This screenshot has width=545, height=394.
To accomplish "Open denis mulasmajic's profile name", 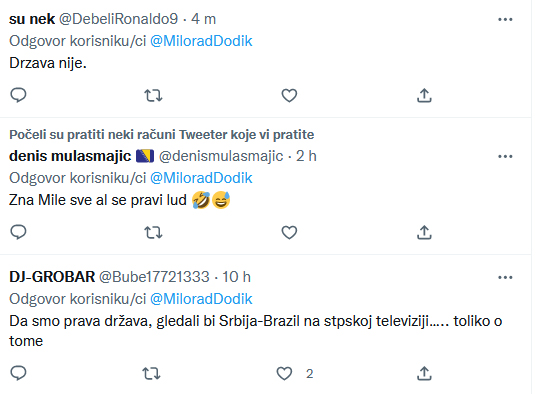I will tap(70, 156).
